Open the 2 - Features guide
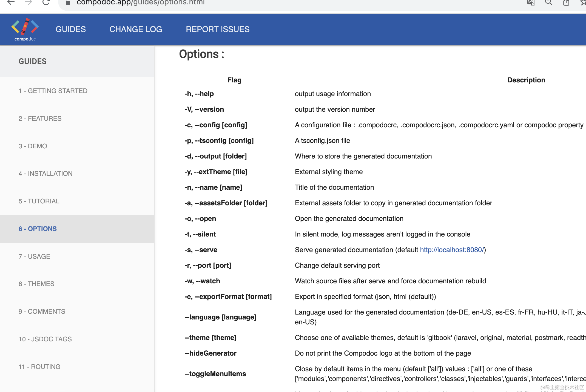586x392 pixels. [x=40, y=119]
